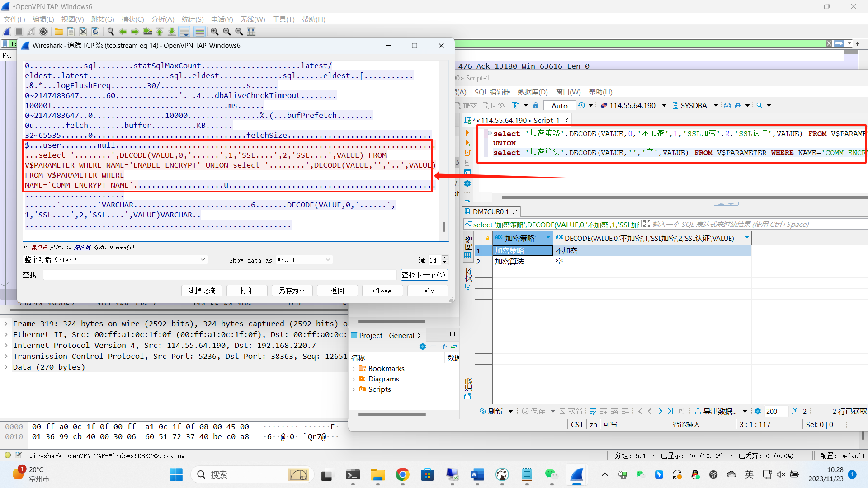Click the search magnifier in SQL toolbar
Viewport: 868px width, 488px height.
(759, 105)
